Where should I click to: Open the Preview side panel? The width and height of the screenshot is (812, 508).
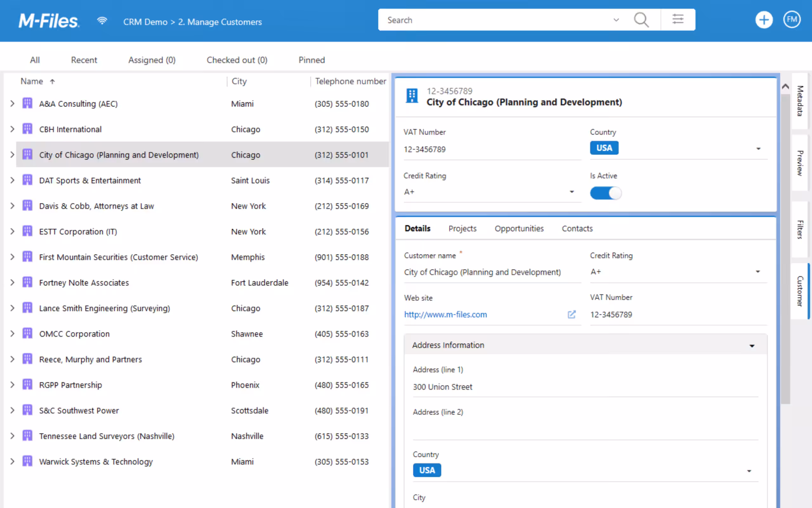pyautogui.click(x=800, y=163)
